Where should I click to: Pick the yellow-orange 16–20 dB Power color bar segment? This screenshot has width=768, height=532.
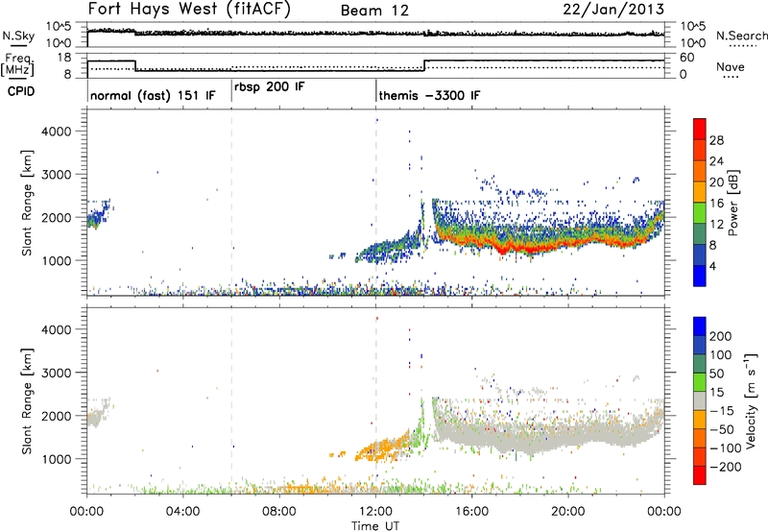(700, 192)
